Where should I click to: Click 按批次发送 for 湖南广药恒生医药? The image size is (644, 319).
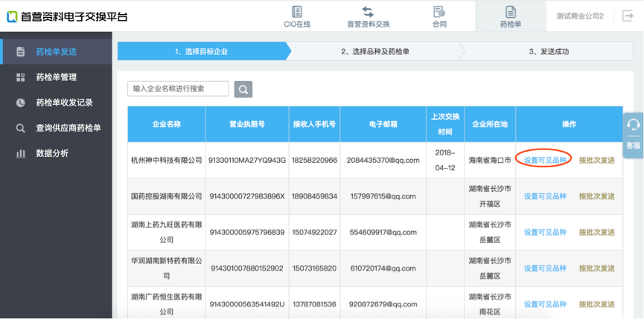click(597, 305)
